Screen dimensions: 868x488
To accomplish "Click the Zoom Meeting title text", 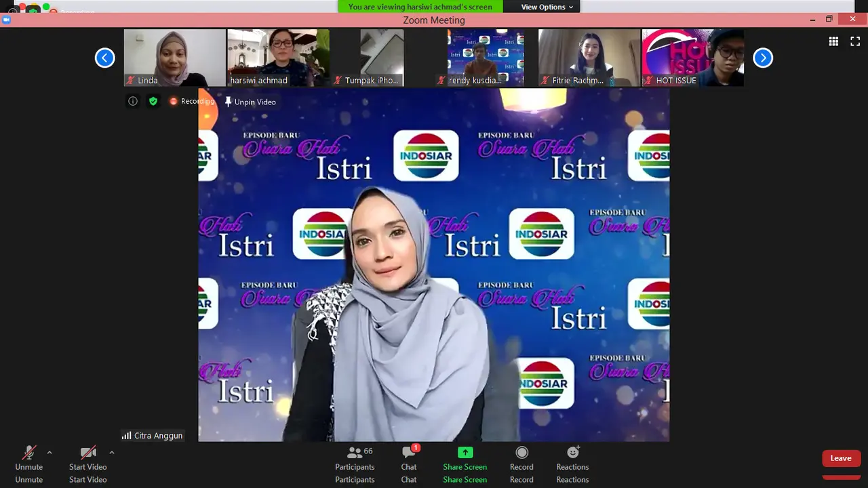I will point(434,20).
